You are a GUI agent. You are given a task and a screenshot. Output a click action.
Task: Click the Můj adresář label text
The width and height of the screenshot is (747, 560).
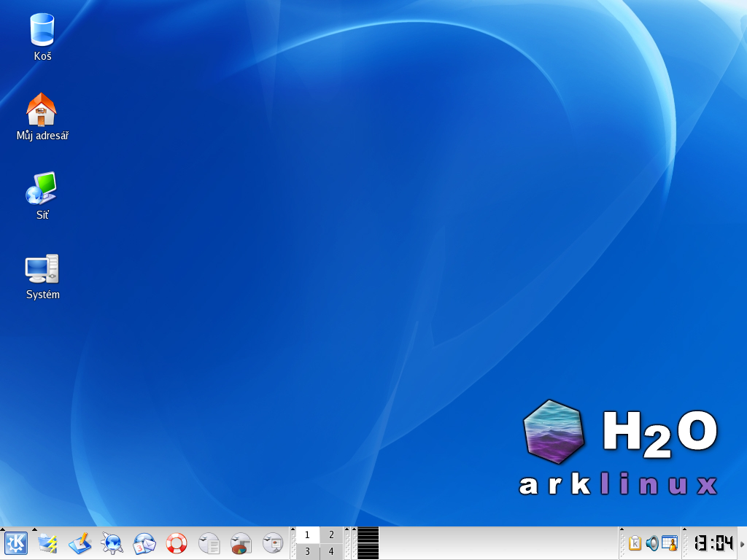[x=42, y=136]
